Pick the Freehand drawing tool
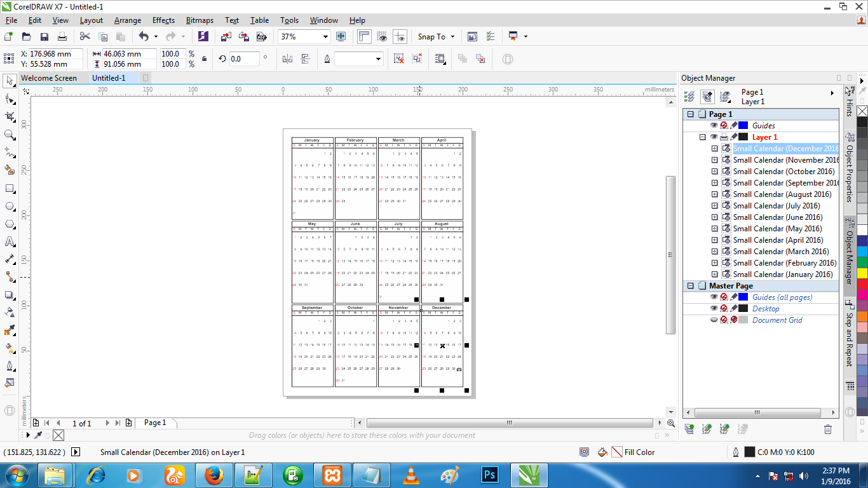The height and width of the screenshot is (488, 868). coord(10,152)
